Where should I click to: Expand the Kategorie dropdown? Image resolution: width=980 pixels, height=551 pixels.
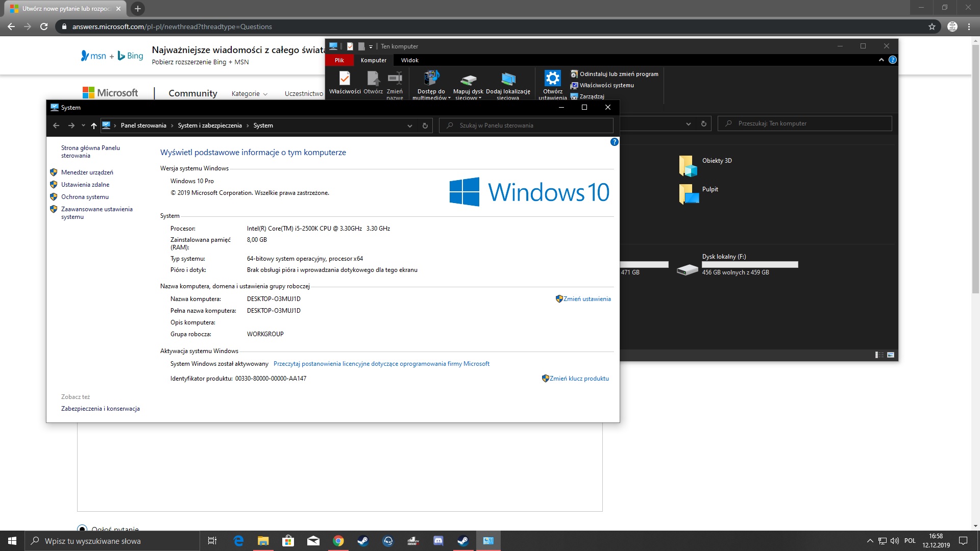click(x=249, y=93)
